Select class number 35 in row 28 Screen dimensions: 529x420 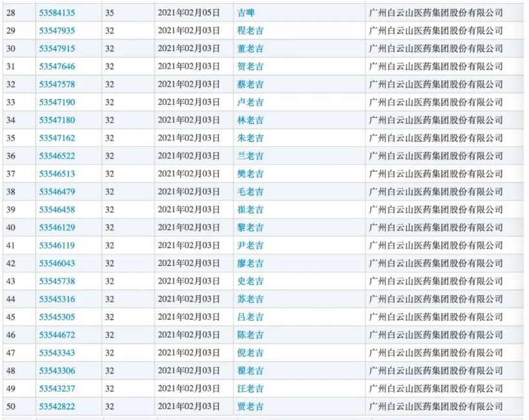tap(109, 13)
